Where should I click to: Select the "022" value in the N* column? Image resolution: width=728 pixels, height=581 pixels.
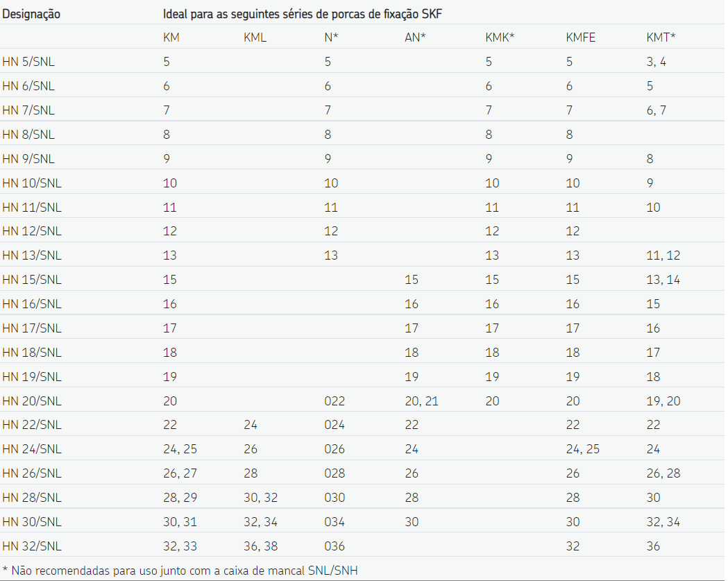tap(335, 401)
